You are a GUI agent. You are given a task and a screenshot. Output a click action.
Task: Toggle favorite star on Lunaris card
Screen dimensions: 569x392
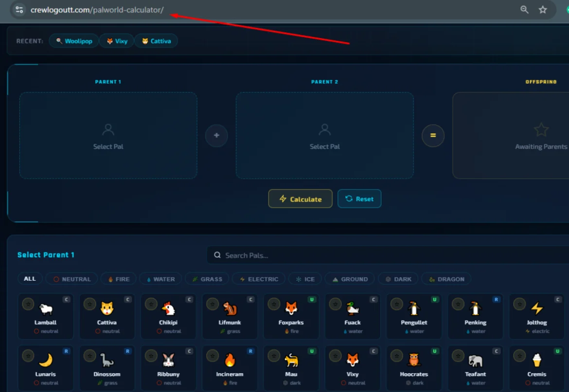tap(28, 356)
